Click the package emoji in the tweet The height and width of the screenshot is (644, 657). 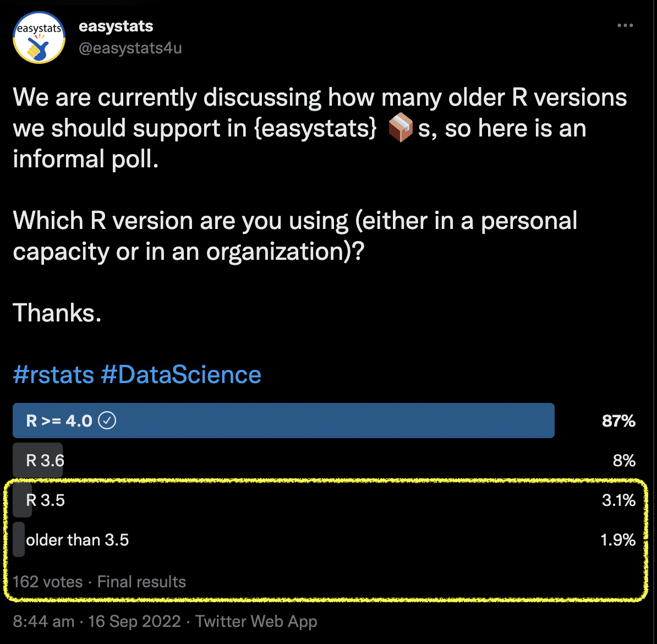[x=401, y=128]
